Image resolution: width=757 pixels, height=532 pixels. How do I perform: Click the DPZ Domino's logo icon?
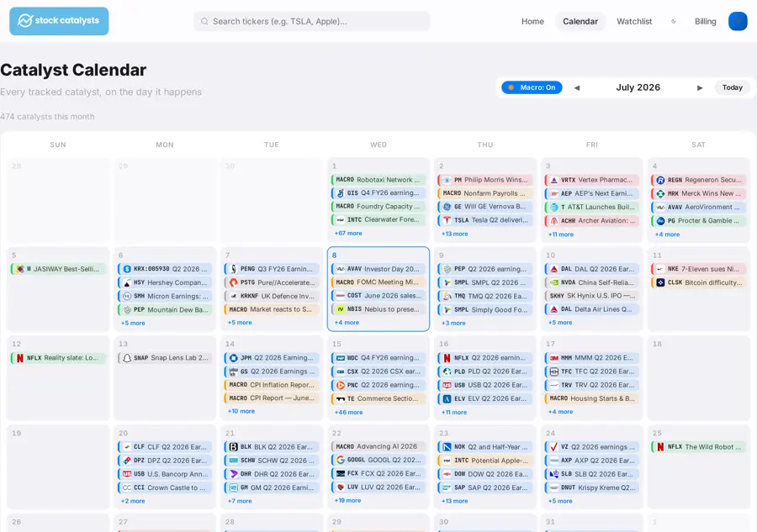tap(126, 460)
